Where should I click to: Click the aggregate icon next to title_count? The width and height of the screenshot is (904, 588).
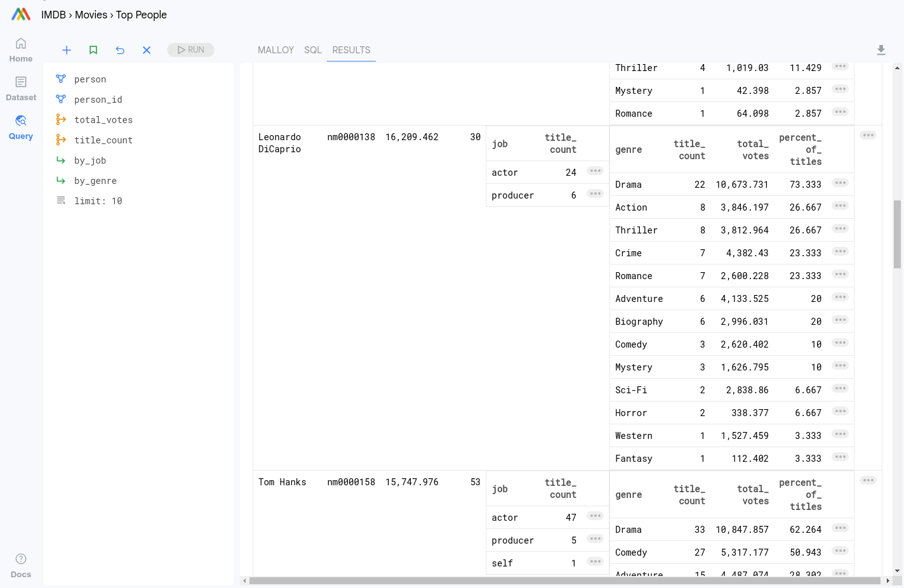(61, 140)
